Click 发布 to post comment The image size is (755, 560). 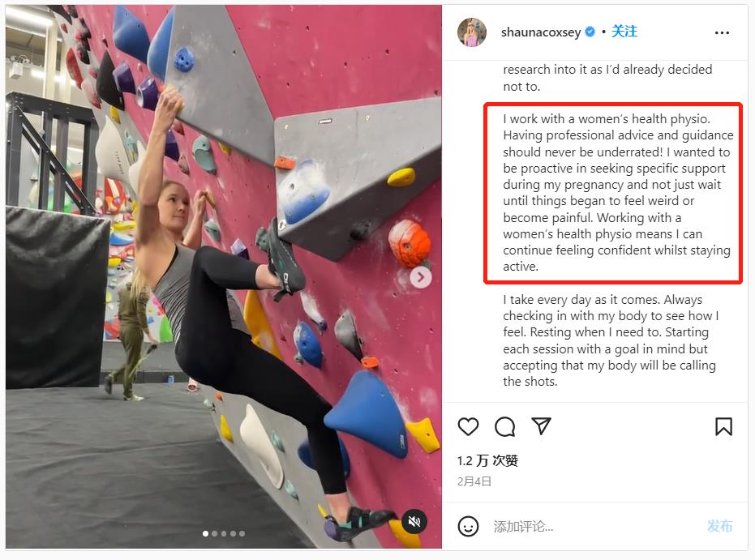[x=720, y=526]
